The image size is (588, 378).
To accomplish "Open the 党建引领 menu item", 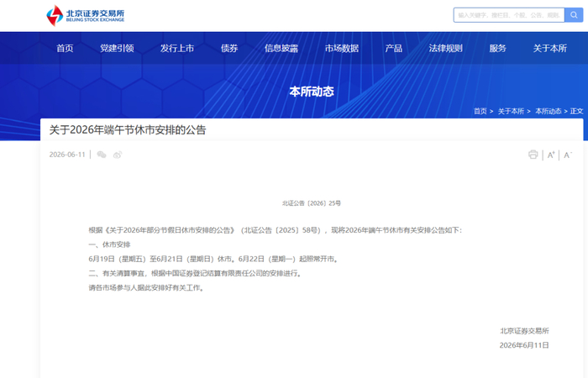I will pyautogui.click(x=117, y=48).
